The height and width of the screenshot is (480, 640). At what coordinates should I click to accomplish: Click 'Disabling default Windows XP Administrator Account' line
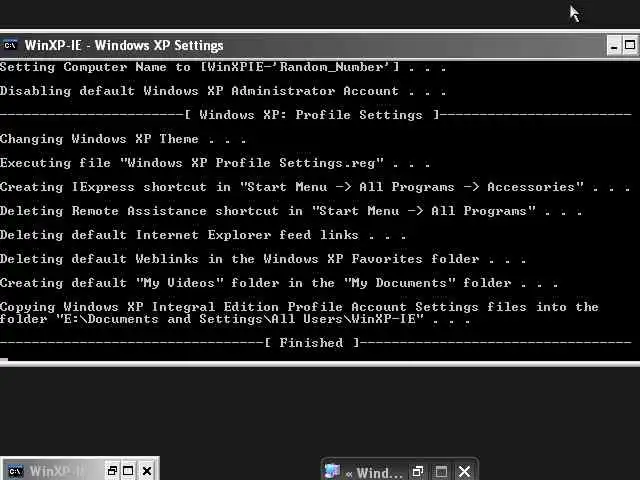pyautogui.click(x=223, y=91)
